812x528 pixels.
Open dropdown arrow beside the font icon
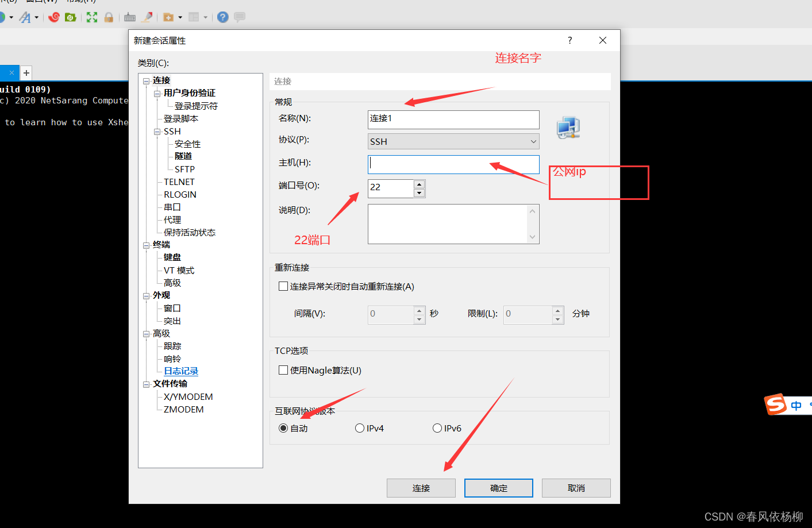tap(36, 17)
